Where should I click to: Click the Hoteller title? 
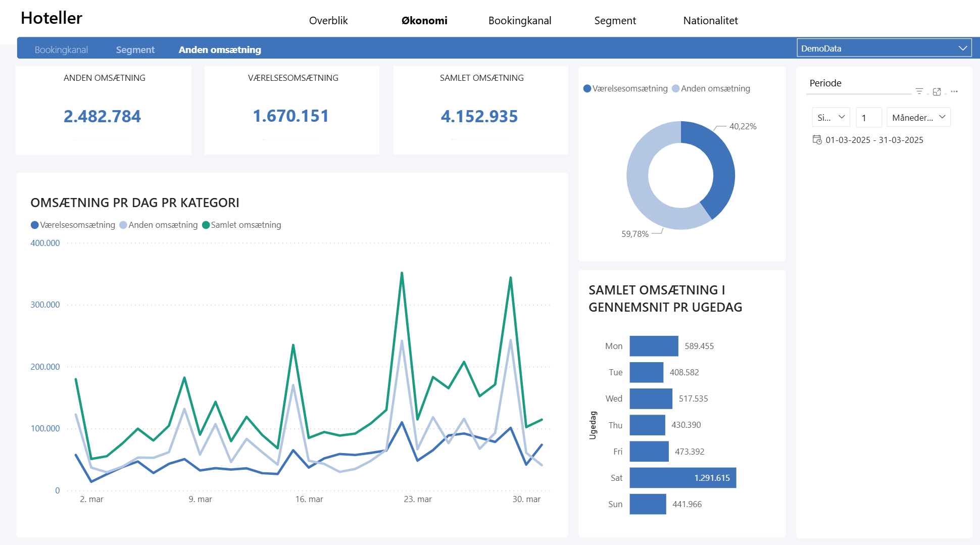(x=52, y=18)
